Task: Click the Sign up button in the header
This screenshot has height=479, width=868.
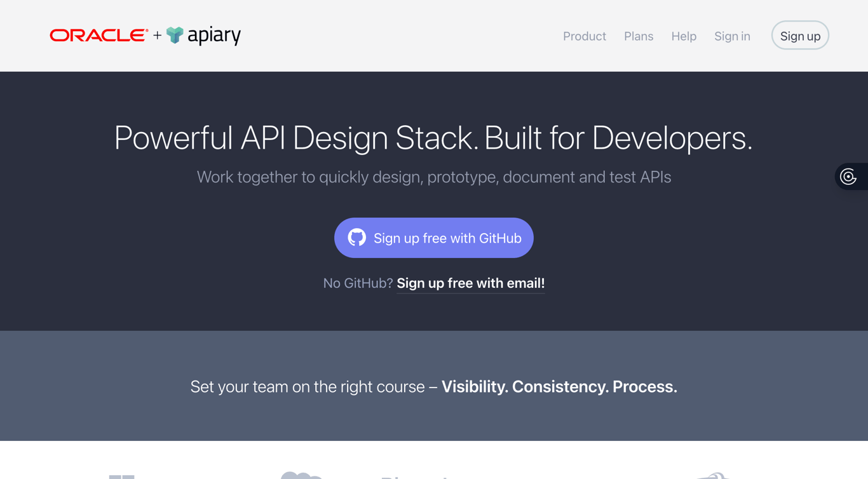Action: [800, 36]
